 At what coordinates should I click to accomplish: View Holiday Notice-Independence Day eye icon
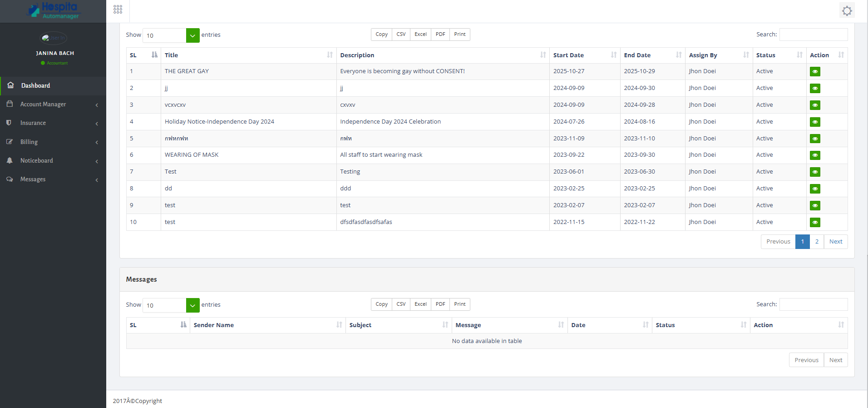815,122
